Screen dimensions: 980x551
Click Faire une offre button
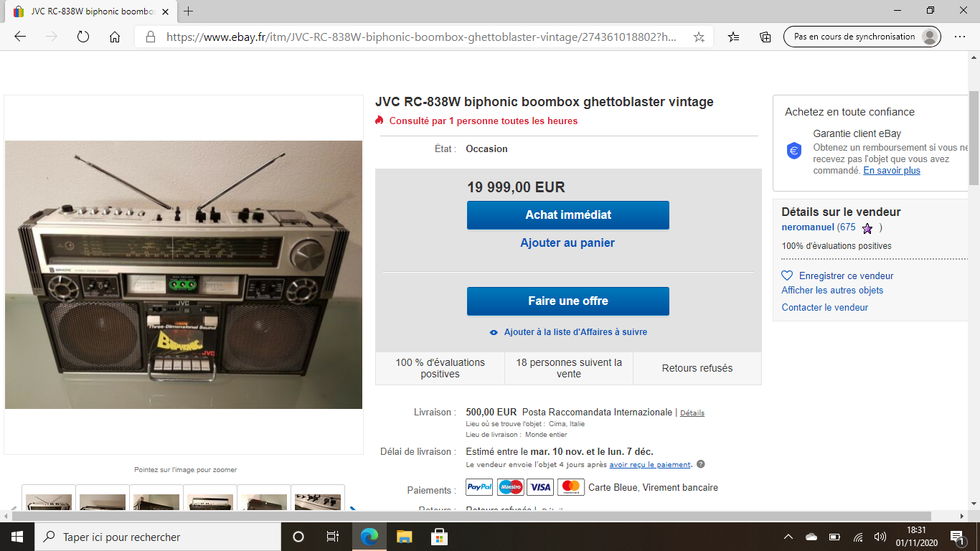[568, 301]
